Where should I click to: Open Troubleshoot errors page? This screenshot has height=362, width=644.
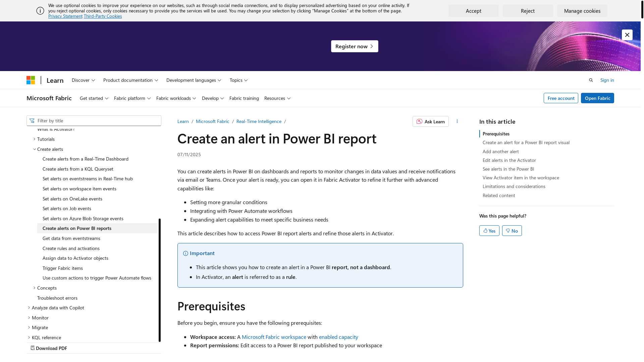(x=57, y=298)
